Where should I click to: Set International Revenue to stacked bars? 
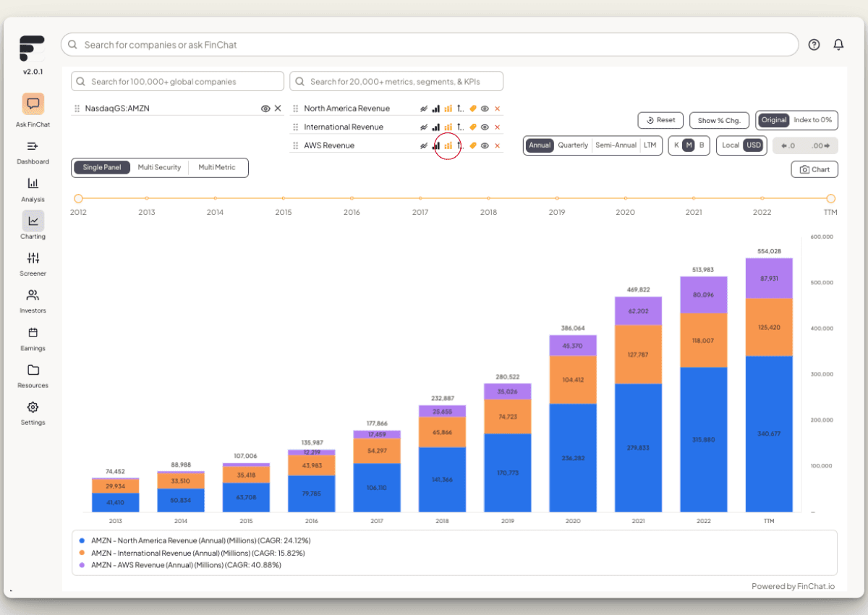[448, 127]
